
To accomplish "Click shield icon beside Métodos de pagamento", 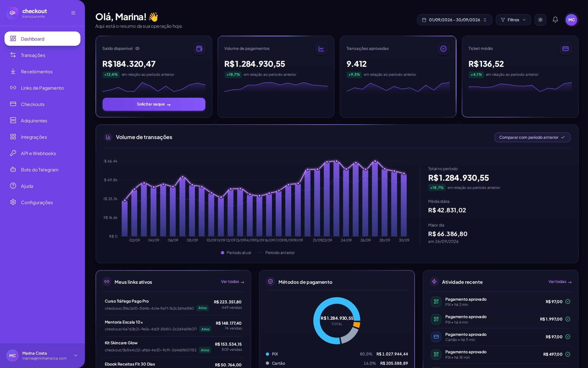I will point(270,282).
